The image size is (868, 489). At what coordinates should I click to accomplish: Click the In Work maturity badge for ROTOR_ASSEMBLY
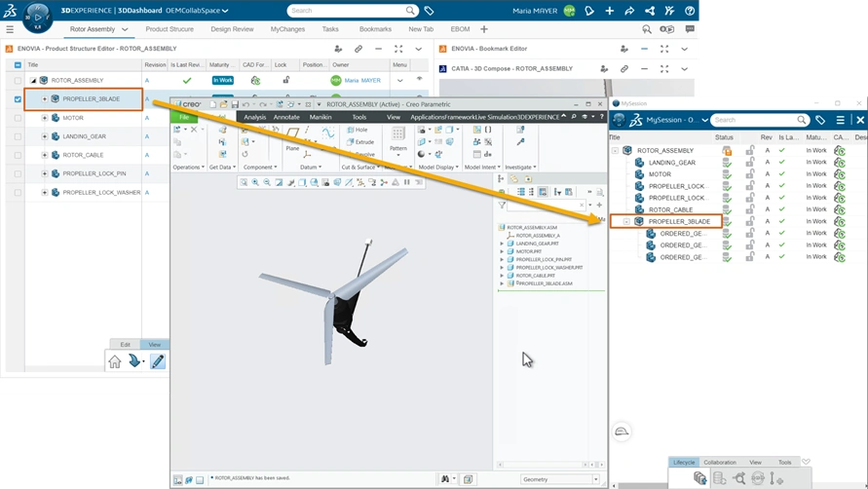coord(222,80)
